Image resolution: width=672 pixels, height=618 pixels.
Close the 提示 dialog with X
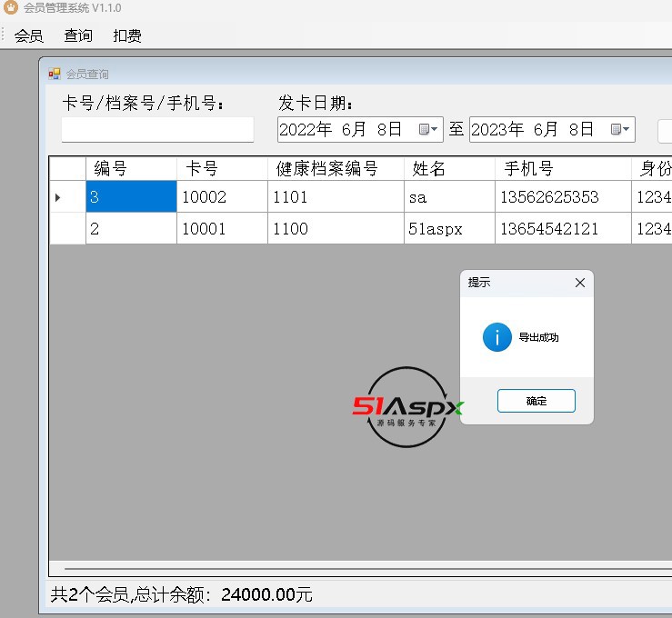(x=580, y=283)
